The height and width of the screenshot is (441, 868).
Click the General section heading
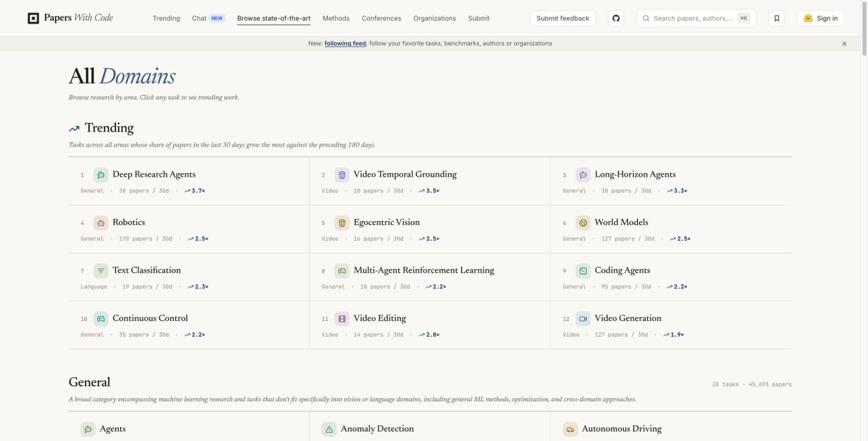(x=90, y=382)
